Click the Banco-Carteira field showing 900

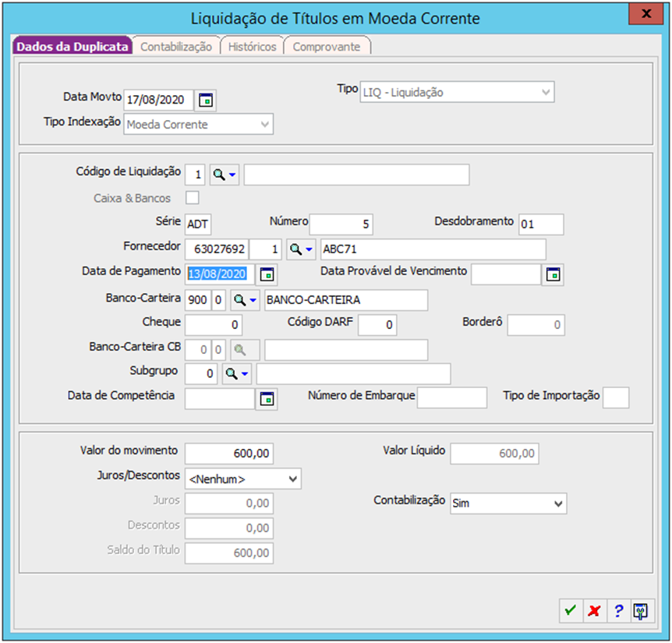click(x=197, y=300)
